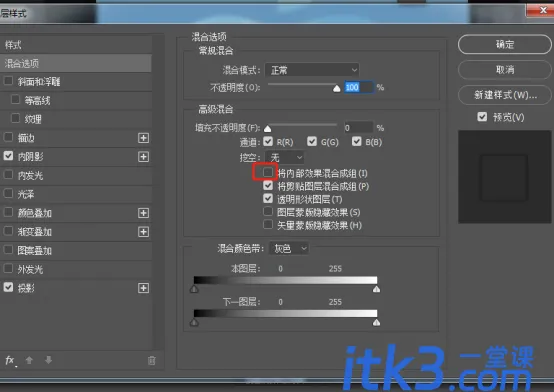Click the trash delete effect icon
This screenshot has width=554, height=392.
152,361
